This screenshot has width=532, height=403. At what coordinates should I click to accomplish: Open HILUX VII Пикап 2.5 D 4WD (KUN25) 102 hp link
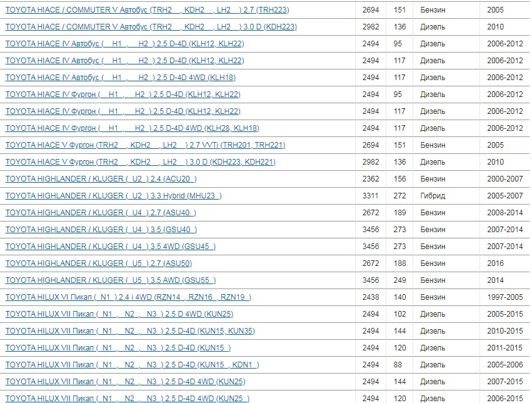coord(119,314)
